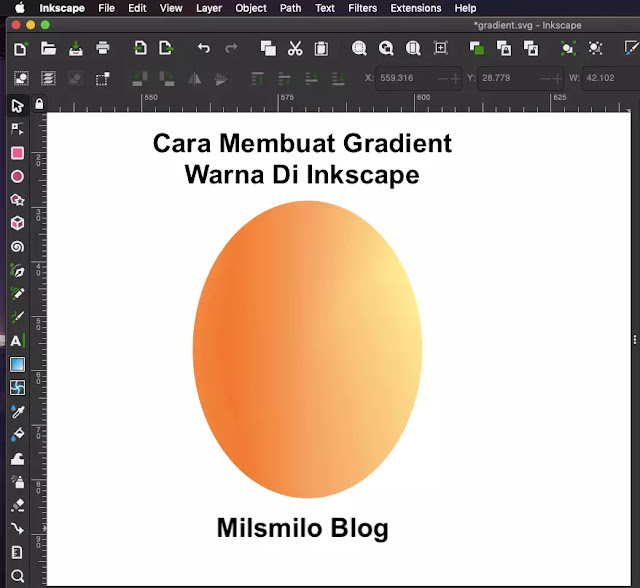
Task: Click the Open file folder icon
Action: (x=49, y=49)
